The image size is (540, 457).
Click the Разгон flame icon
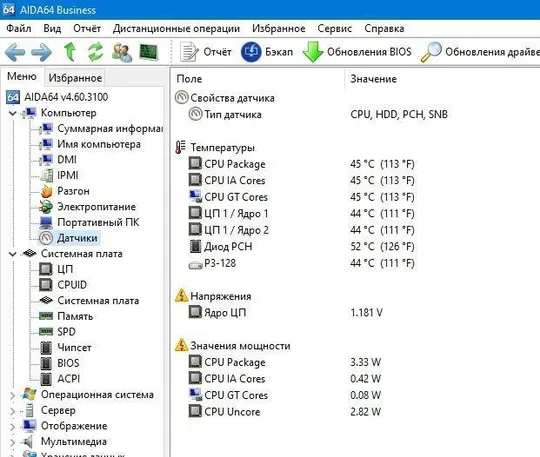[x=46, y=191]
